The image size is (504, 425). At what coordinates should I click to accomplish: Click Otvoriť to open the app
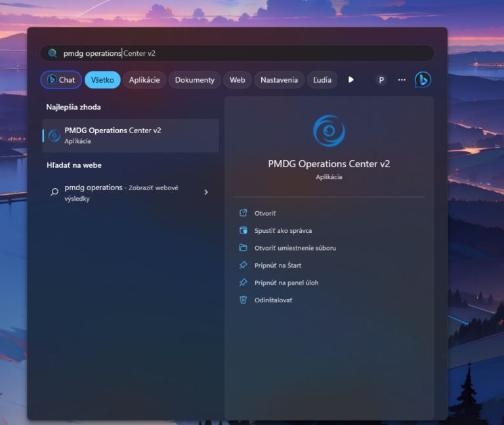[265, 213]
